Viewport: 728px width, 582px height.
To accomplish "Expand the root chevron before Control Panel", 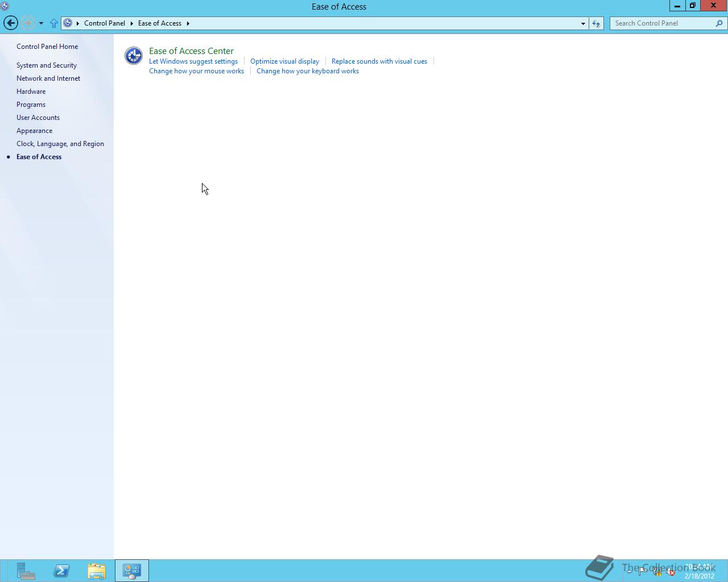I will (x=78, y=23).
